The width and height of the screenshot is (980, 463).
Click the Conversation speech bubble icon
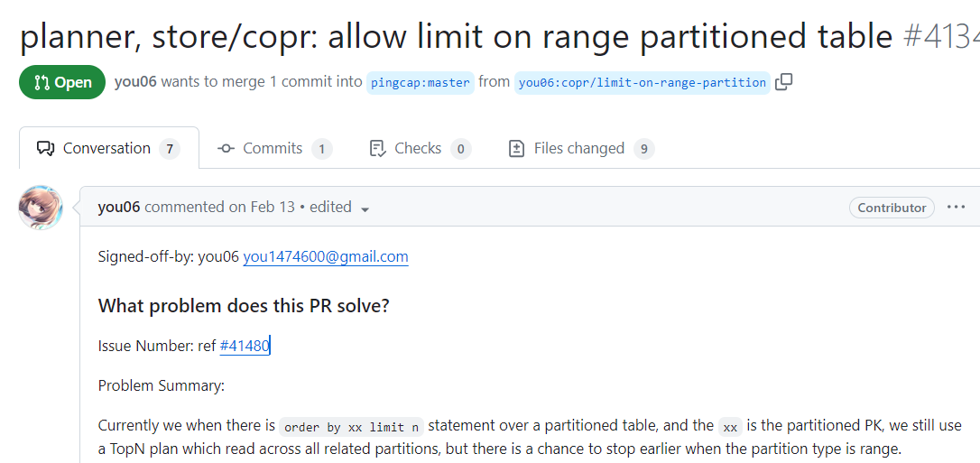tap(45, 149)
